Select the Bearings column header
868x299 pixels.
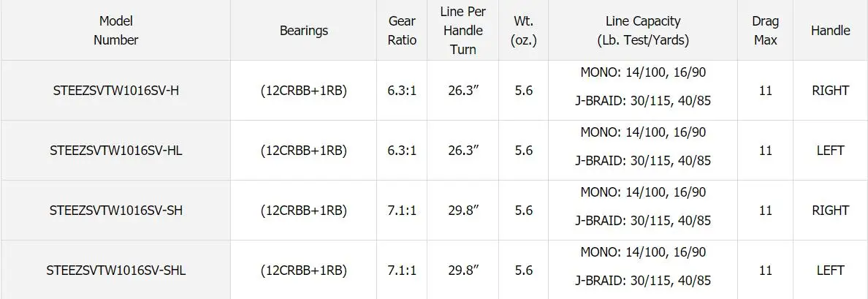tap(303, 31)
